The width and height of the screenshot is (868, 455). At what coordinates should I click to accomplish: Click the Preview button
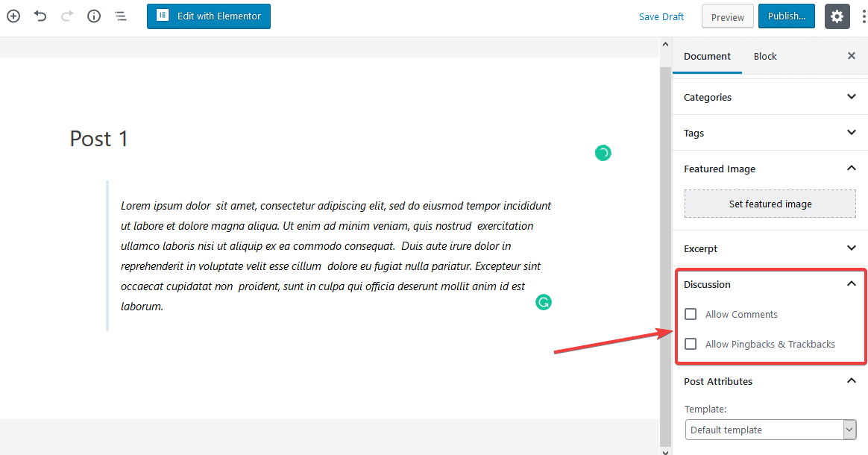coord(727,16)
